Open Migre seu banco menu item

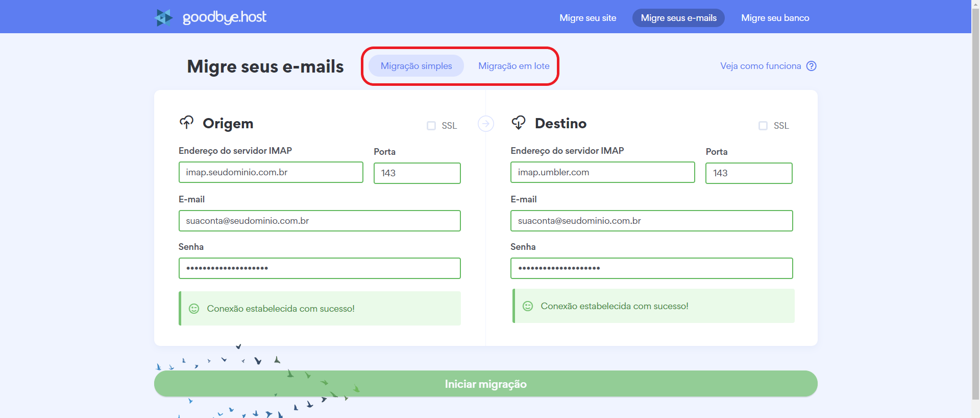tap(775, 18)
